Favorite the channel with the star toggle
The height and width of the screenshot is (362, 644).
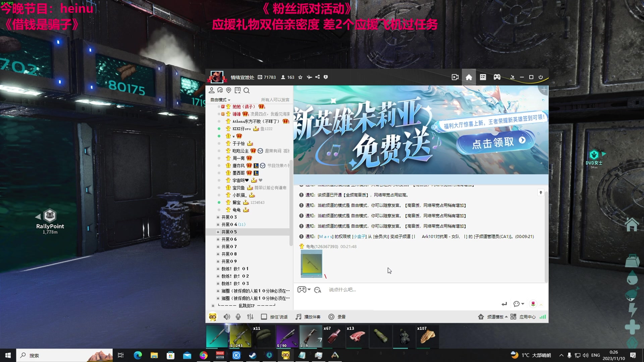300,77
